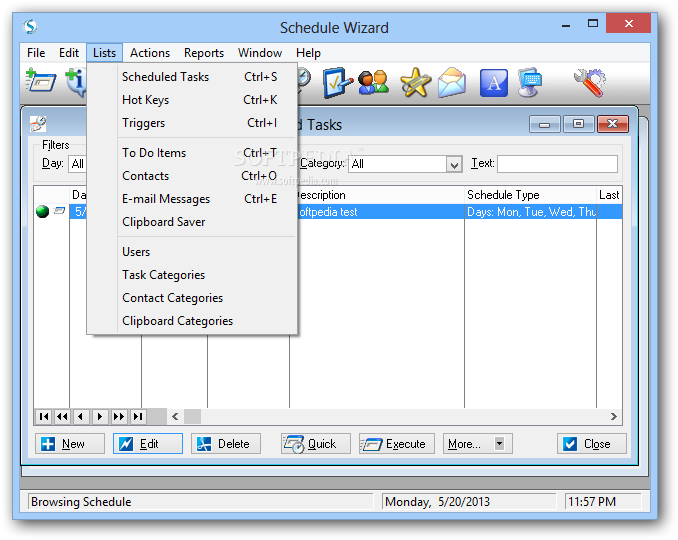Screen dimensions: 678x540
Task: Click the Quick button
Action: 316,444
